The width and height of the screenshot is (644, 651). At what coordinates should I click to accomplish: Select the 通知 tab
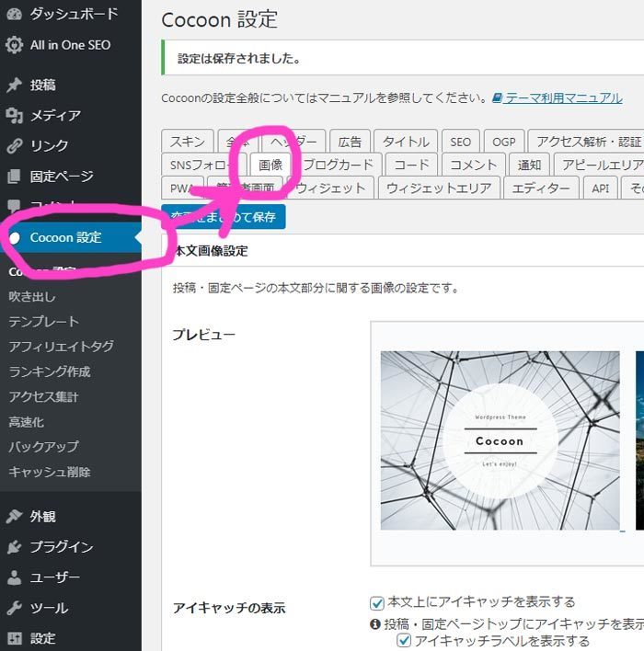pyautogui.click(x=529, y=165)
